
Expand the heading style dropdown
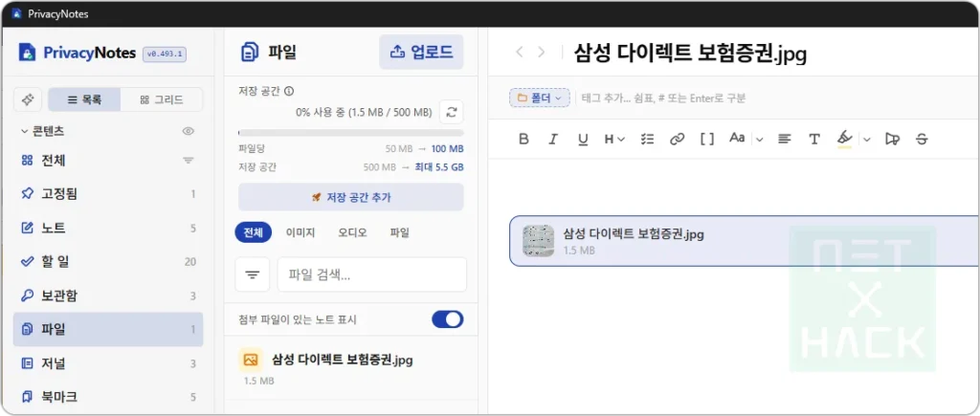click(x=614, y=140)
